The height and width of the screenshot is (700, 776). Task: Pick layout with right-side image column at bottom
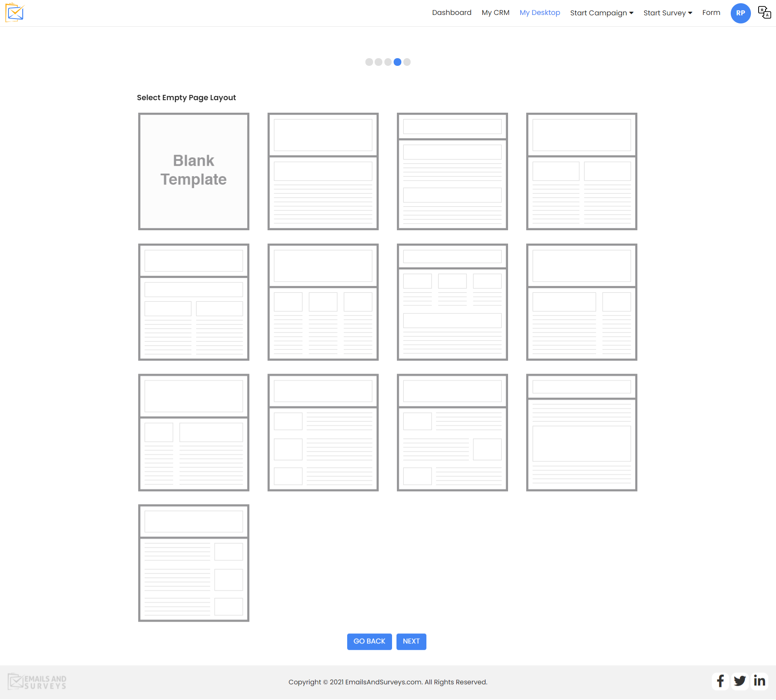[194, 563]
